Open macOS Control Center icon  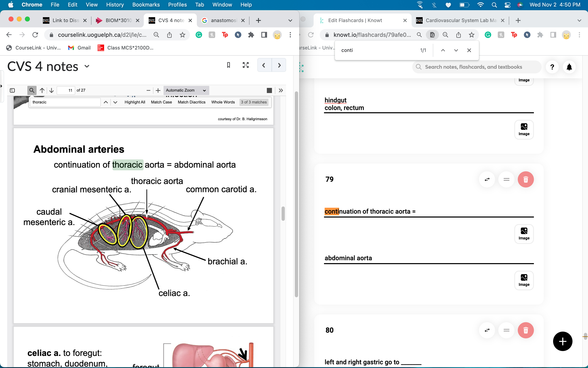(507, 5)
